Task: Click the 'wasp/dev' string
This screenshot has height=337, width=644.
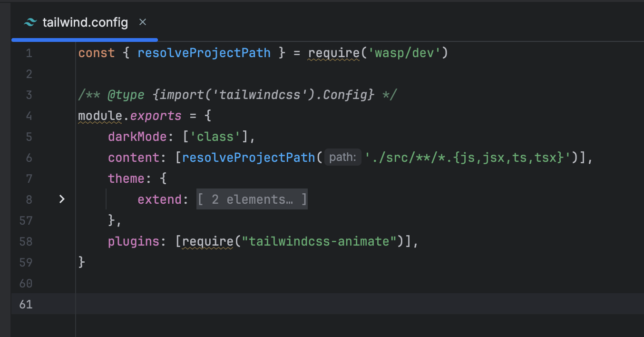Action: [x=404, y=53]
